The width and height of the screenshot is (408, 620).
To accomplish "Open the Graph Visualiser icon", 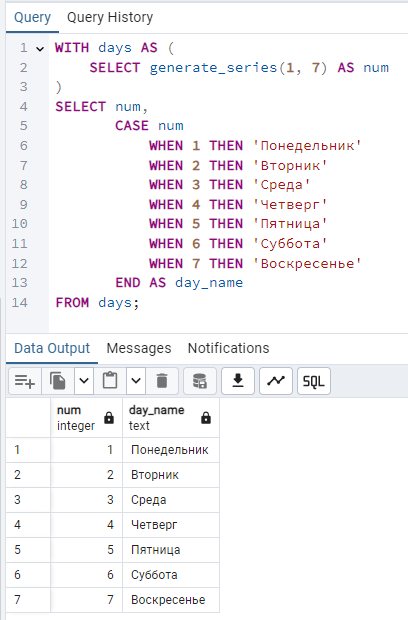I will [x=276, y=381].
